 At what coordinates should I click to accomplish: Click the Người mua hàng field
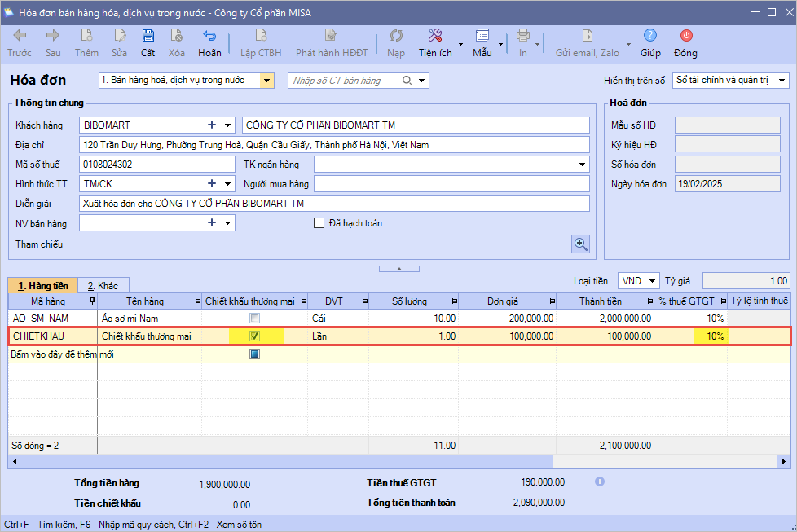tap(451, 184)
